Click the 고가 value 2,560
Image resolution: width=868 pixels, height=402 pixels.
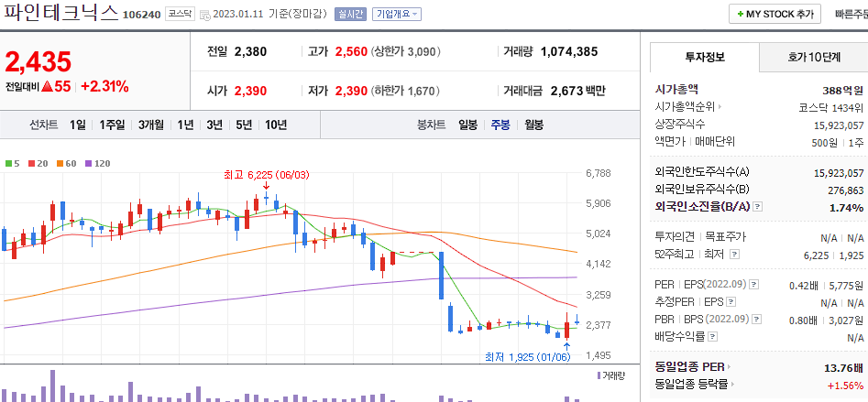tap(351, 52)
